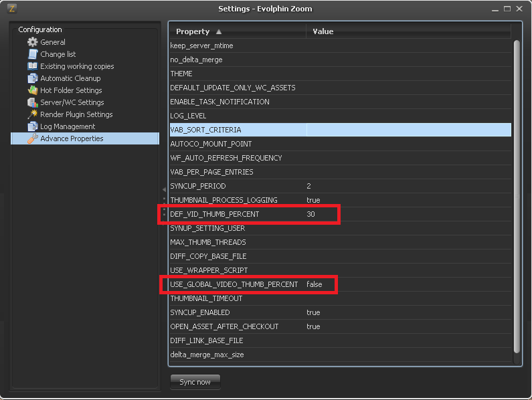The width and height of the screenshot is (532, 400).
Task: Click the Evolphin Zoom app icon in title bar
Action: click(x=12, y=9)
